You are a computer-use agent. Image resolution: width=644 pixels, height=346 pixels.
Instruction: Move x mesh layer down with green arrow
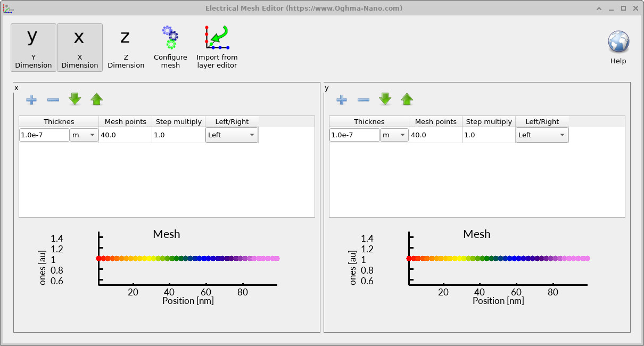click(x=75, y=99)
